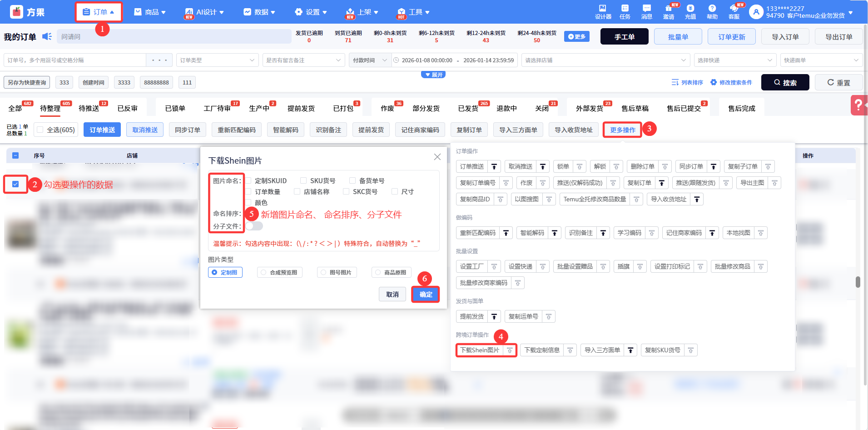Switch to the 生产中 tab
The image size is (868, 430).
click(x=259, y=108)
